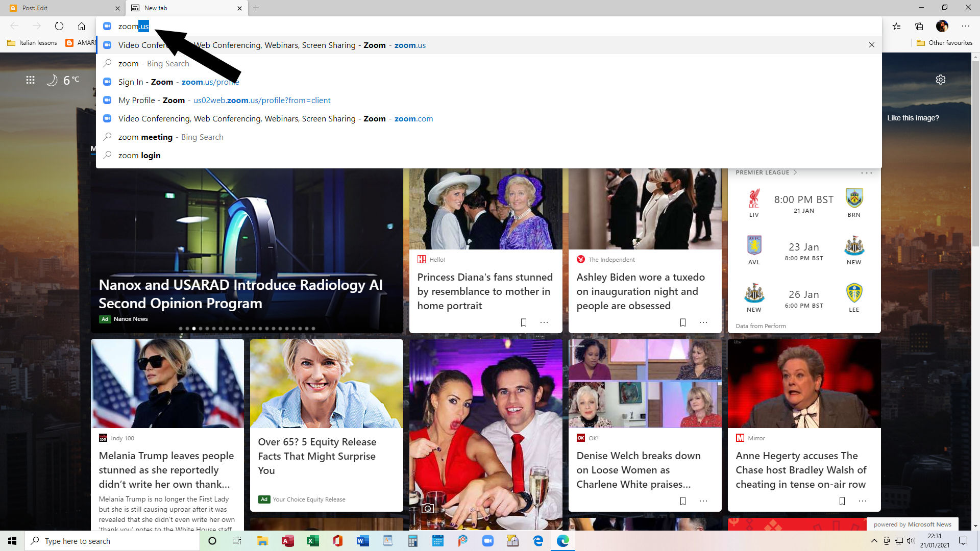This screenshot has width=980, height=551.
Task: Click the home page icon
Action: (x=82, y=26)
